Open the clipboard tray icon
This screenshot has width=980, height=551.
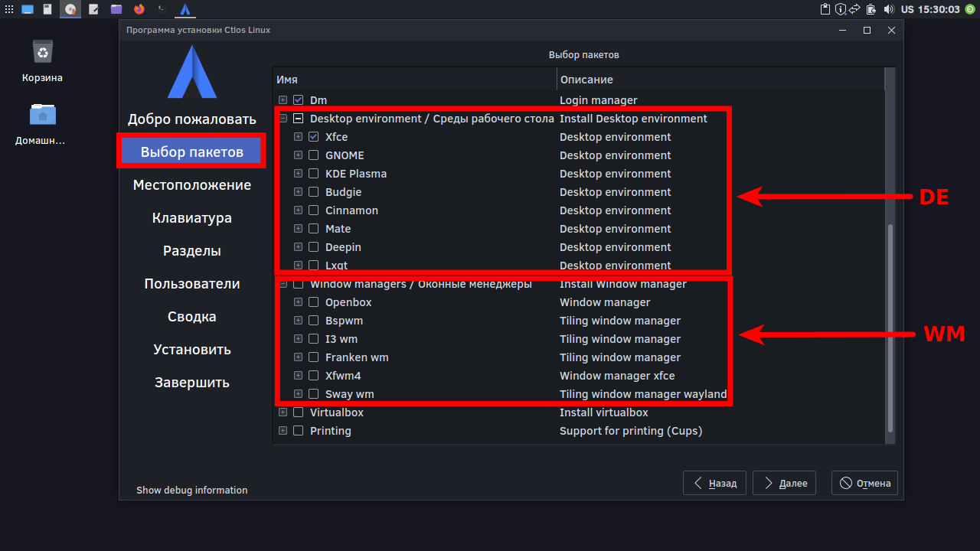tap(825, 9)
